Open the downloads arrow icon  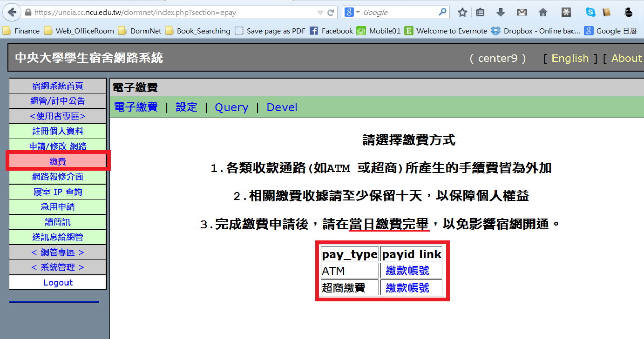pos(501,13)
